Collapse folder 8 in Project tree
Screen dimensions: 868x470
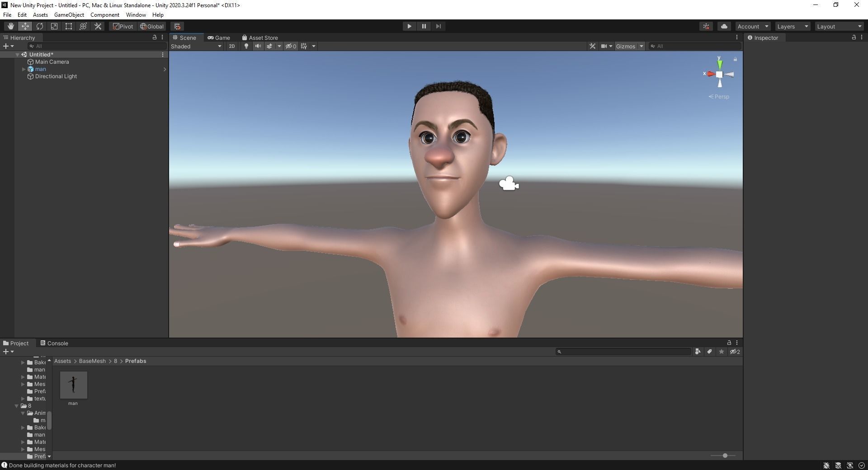click(x=17, y=406)
